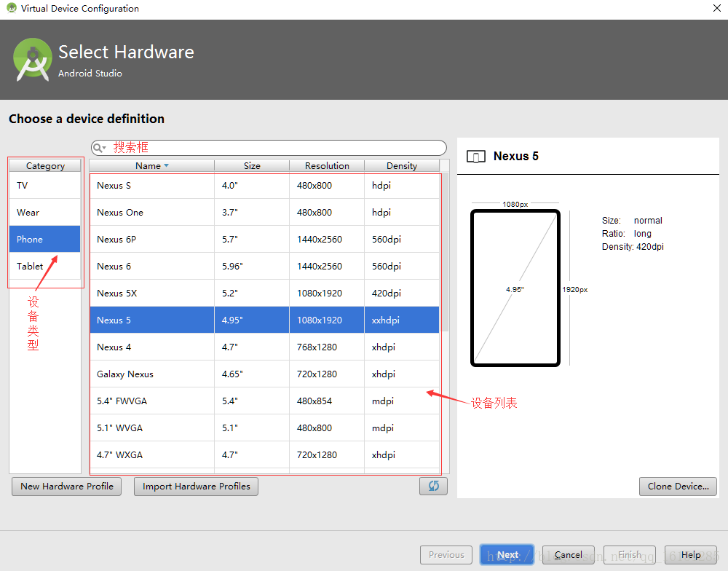
Task: Select the Nexus 6 device name
Action: tap(114, 267)
